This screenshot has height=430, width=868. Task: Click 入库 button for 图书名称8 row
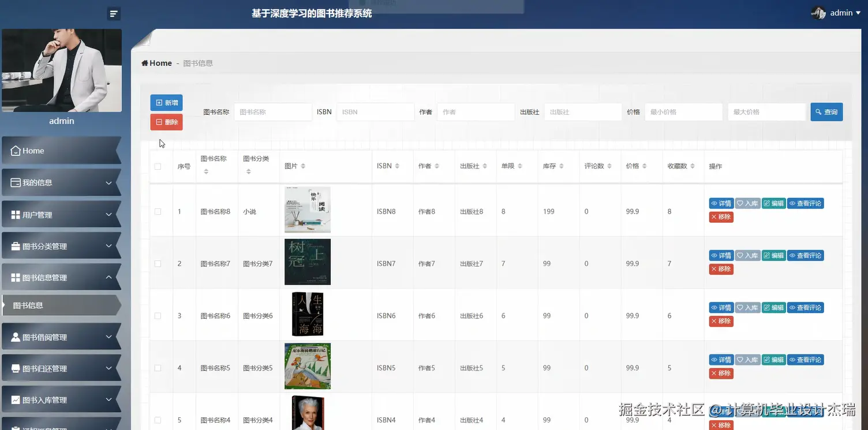click(747, 203)
